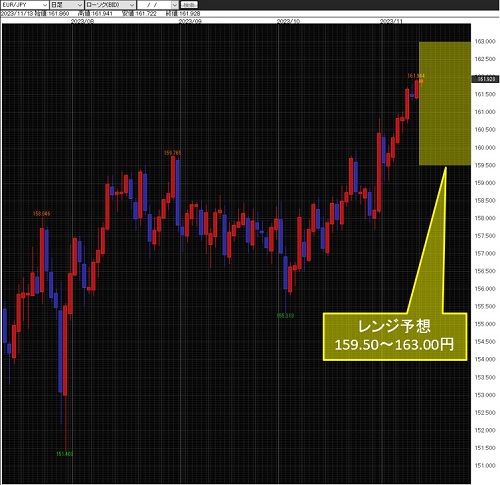The width and height of the screenshot is (500, 485).
Task: Click the 156.000 price axis label
Action: point(485,289)
